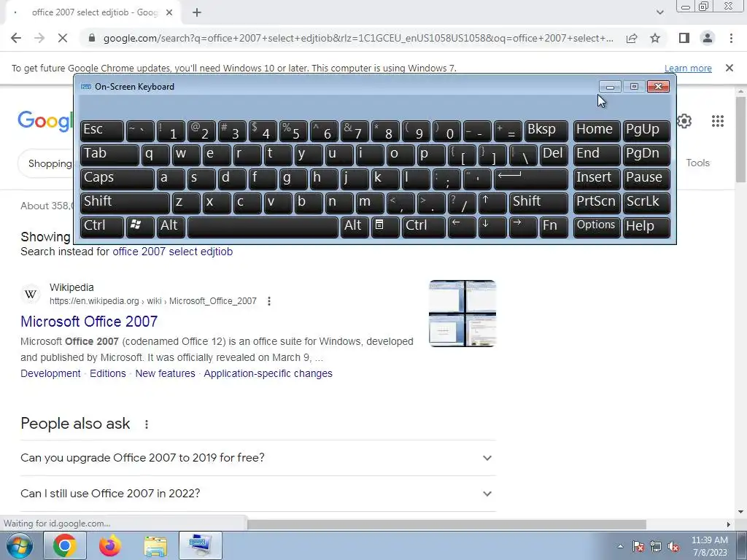Screen dimensions: 747x560
Task: Open Windows Start menu
Action: pyautogui.click(x=20, y=545)
